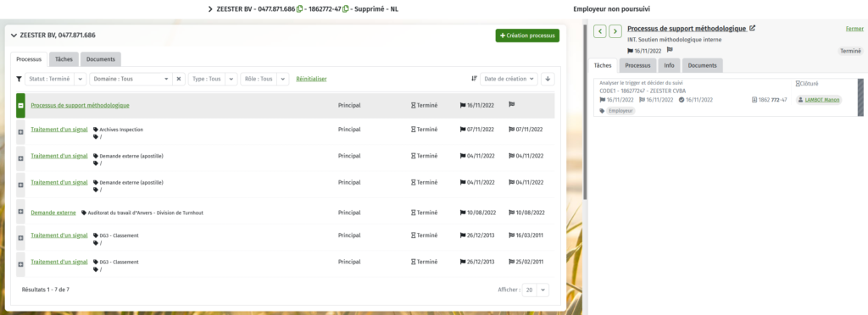Open Processus de support méthodologique link in list
The height and width of the screenshot is (315, 868).
tap(81, 105)
